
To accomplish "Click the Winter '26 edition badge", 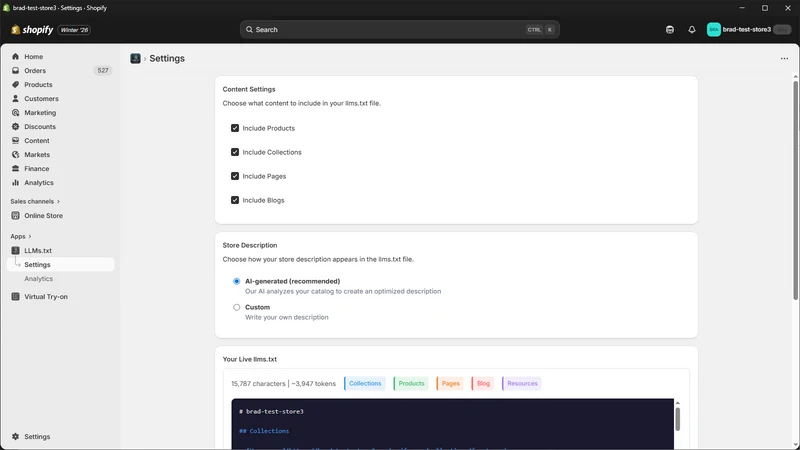I will (74, 30).
